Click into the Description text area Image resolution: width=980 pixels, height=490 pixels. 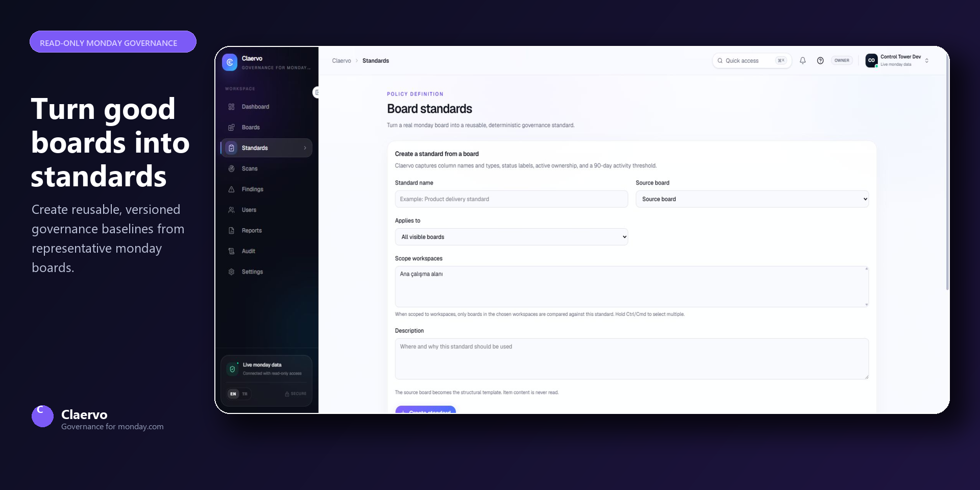(631, 359)
